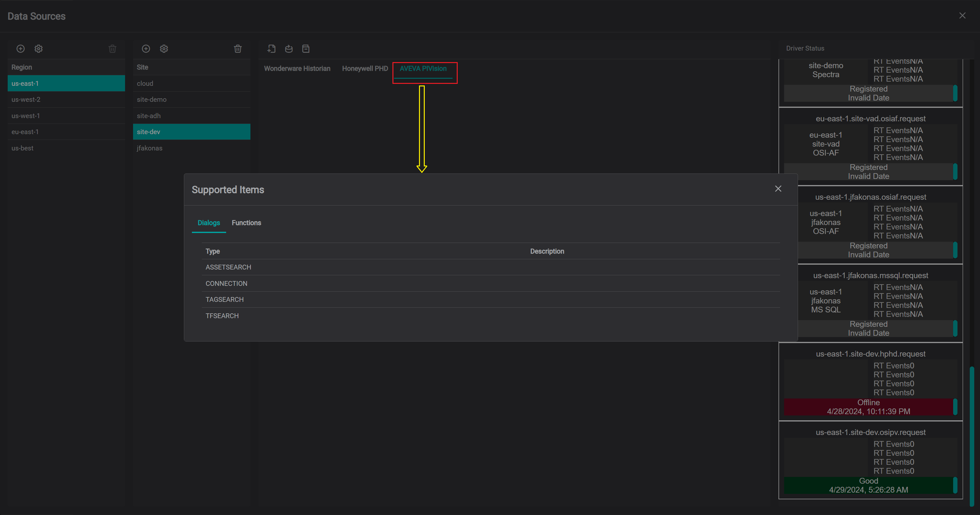Screen dimensions: 980x515
Task: Click the CONNECTION row
Action: pyautogui.click(x=491, y=284)
